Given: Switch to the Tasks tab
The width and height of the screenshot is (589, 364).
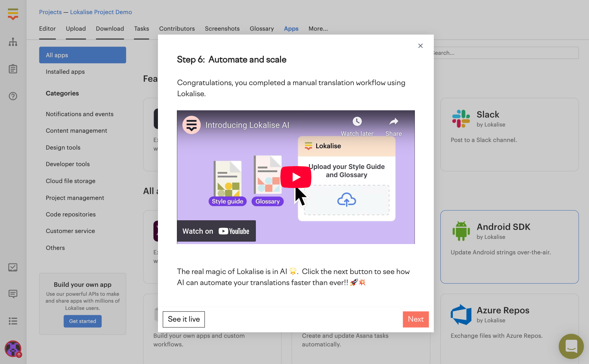Looking at the screenshot, I should coord(141,29).
